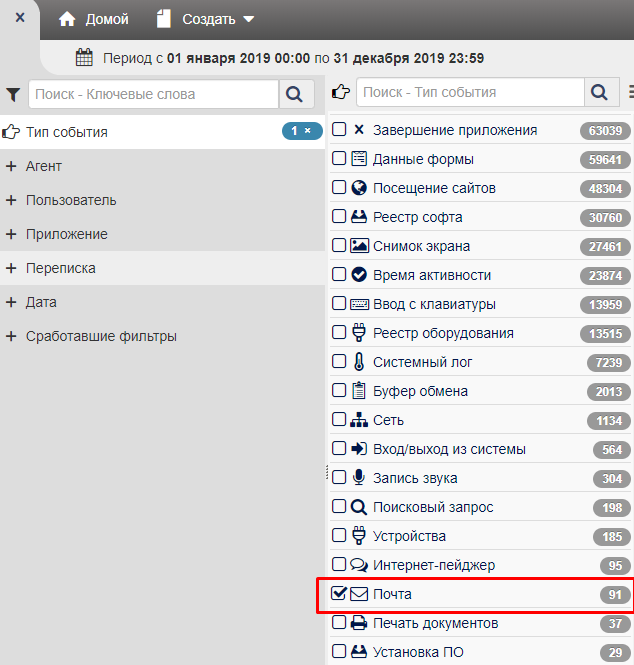Click the Посещение сайтов globe icon
This screenshot has width=634, height=665.
tap(359, 187)
